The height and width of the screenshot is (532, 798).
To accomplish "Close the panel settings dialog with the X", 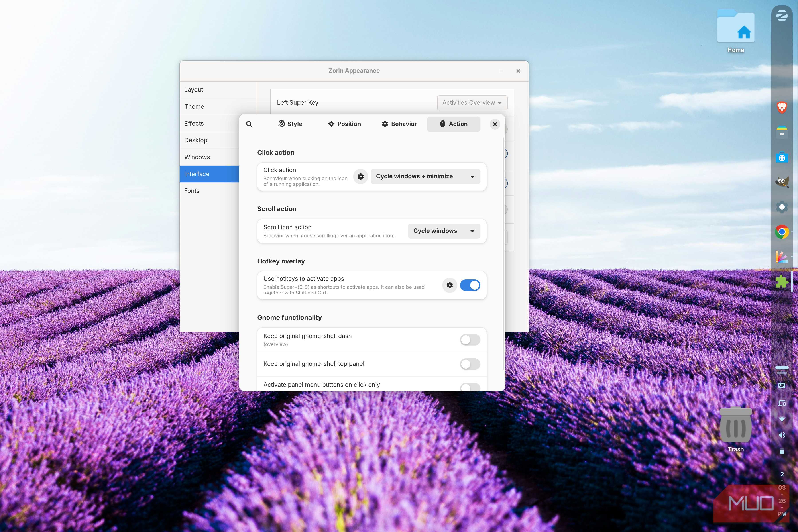I will click(x=495, y=124).
